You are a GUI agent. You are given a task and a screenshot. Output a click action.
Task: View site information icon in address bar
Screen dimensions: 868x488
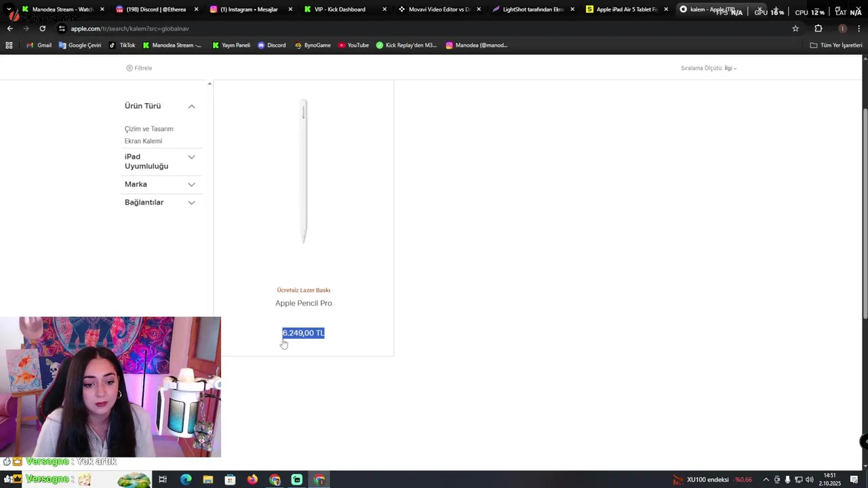(x=62, y=28)
